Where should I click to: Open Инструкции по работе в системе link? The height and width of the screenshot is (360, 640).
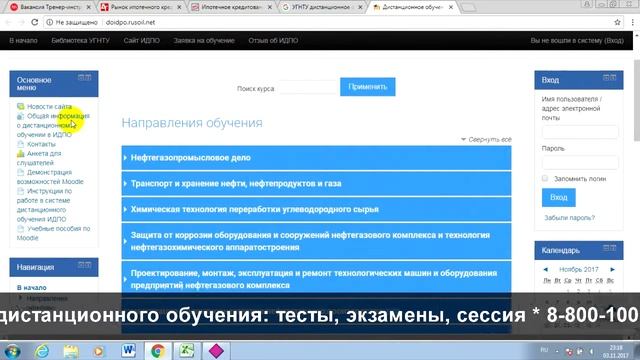tap(44, 205)
